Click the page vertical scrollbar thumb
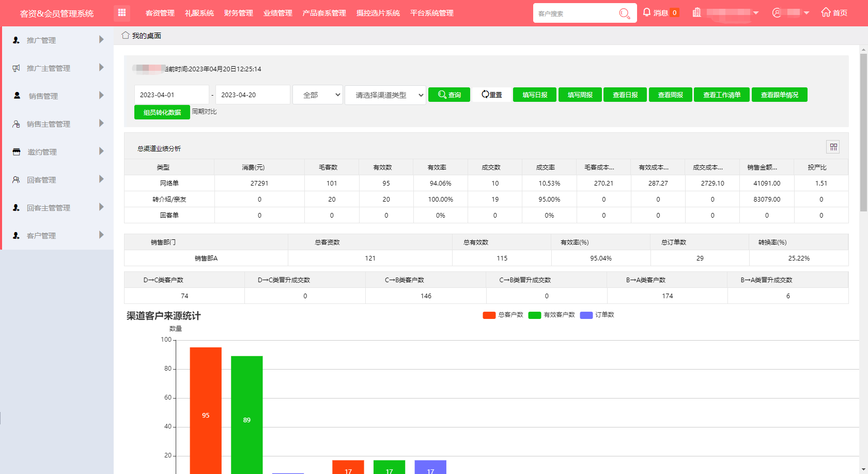 [x=863, y=132]
